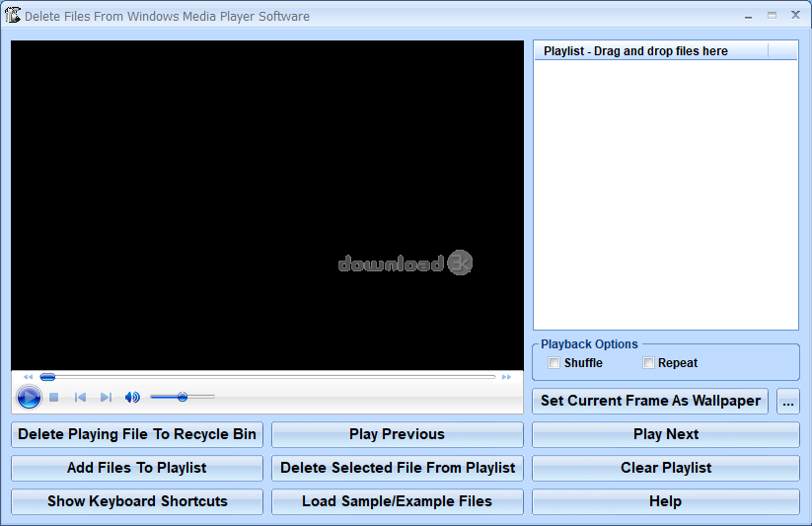This screenshot has height=526, width=812.
Task: Open Add Files To Playlist dialog
Action: pos(137,468)
